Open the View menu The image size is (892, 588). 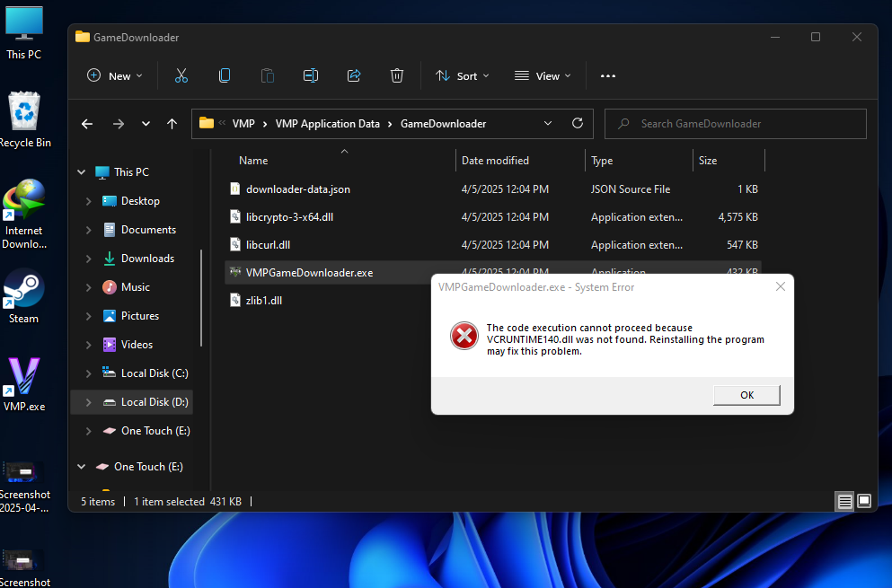(x=543, y=76)
